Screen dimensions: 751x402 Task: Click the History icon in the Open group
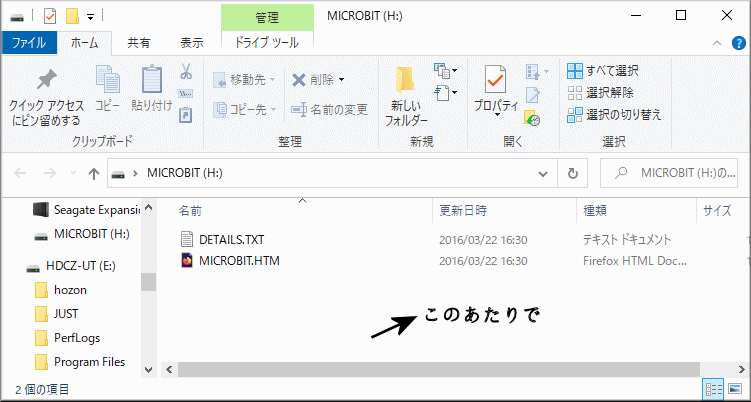[532, 118]
